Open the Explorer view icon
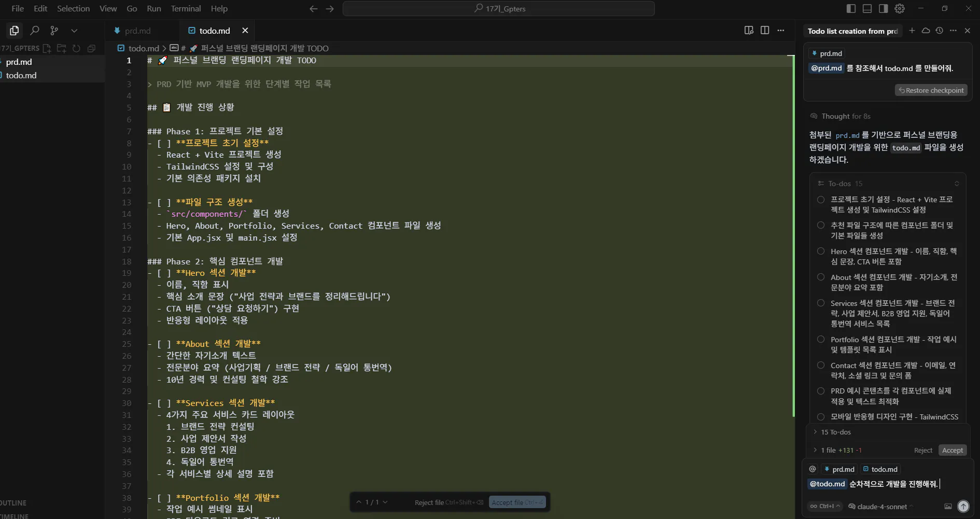This screenshot has height=519, width=980. click(15, 31)
